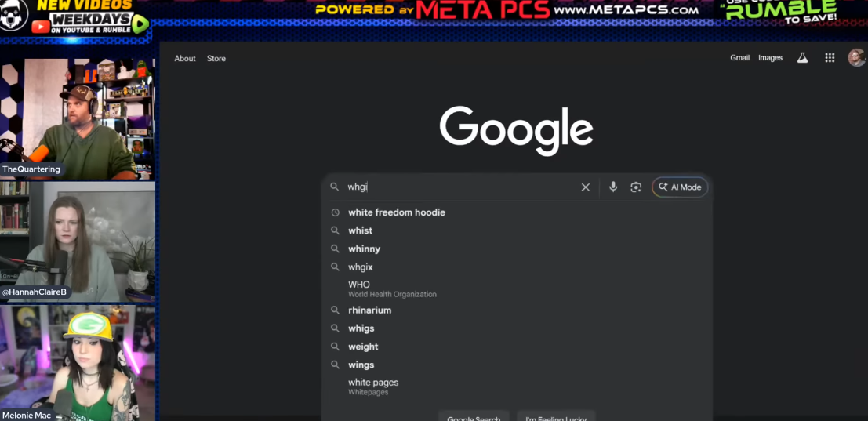The height and width of the screenshot is (421, 868).
Task: Click the magnifier icon beside rhinarium
Action: [335, 310]
